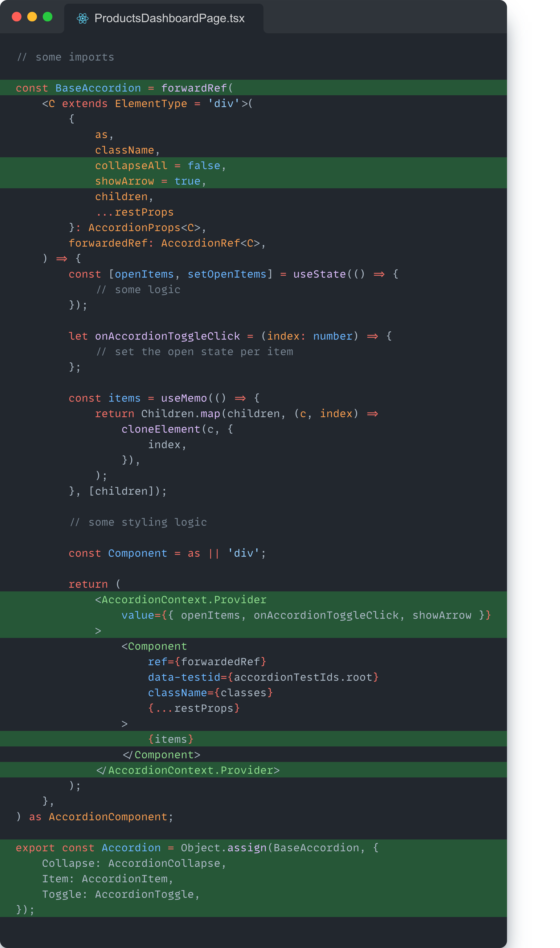This screenshot has height=948, width=560.
Task: Click the JSX spread line "{...restProps}"
Action: 194,708
